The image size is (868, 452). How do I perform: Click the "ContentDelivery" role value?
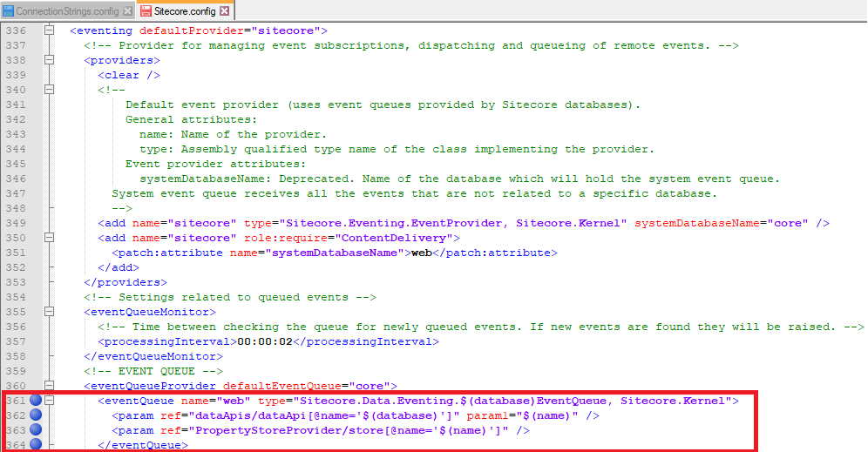(394, 238)
